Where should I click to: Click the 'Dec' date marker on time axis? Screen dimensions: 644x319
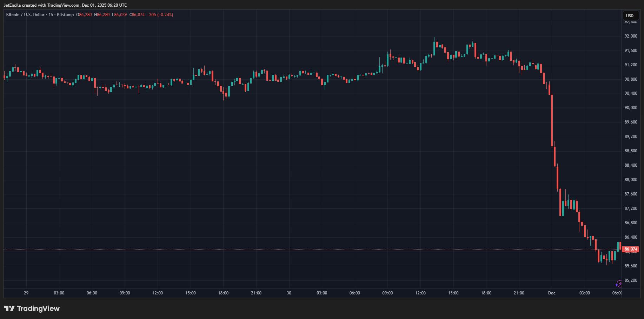point(552,293)
